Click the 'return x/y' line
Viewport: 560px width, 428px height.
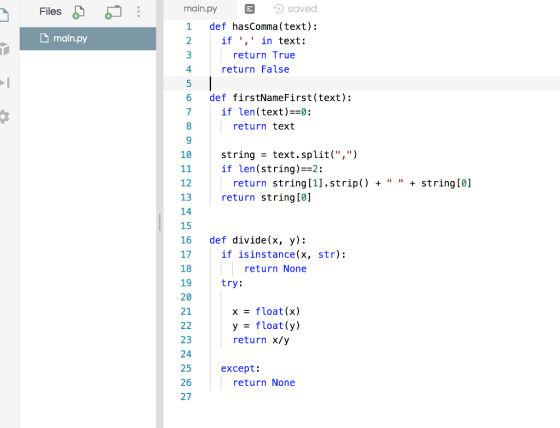point(261,340)
